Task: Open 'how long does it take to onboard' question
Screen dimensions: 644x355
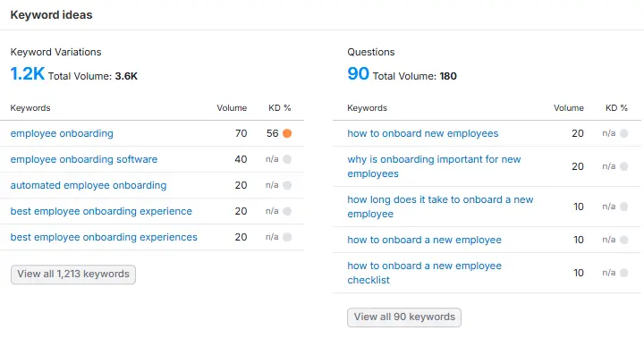Action: tap(440, 207)
